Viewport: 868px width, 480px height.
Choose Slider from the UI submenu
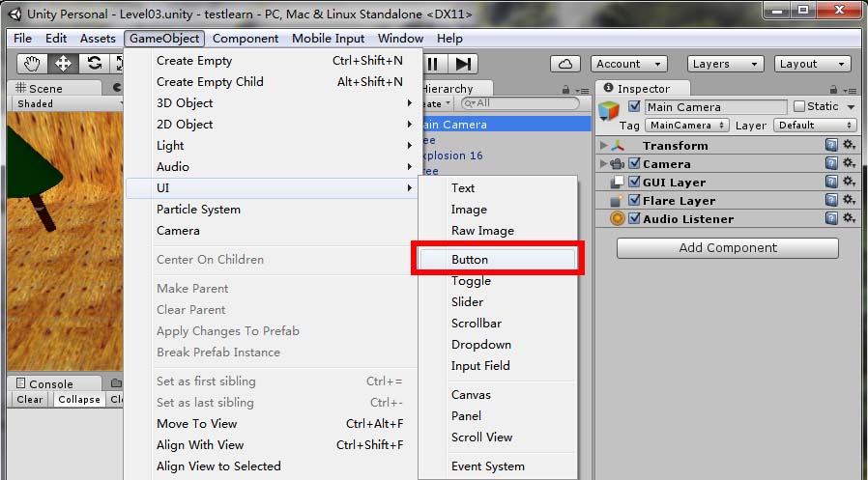coord(497,302)
